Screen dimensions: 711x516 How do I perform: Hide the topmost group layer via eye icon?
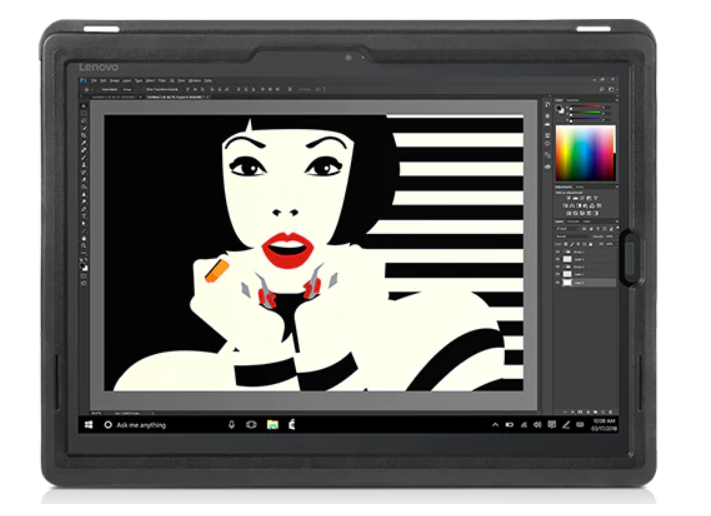click(x=558, y=252)
